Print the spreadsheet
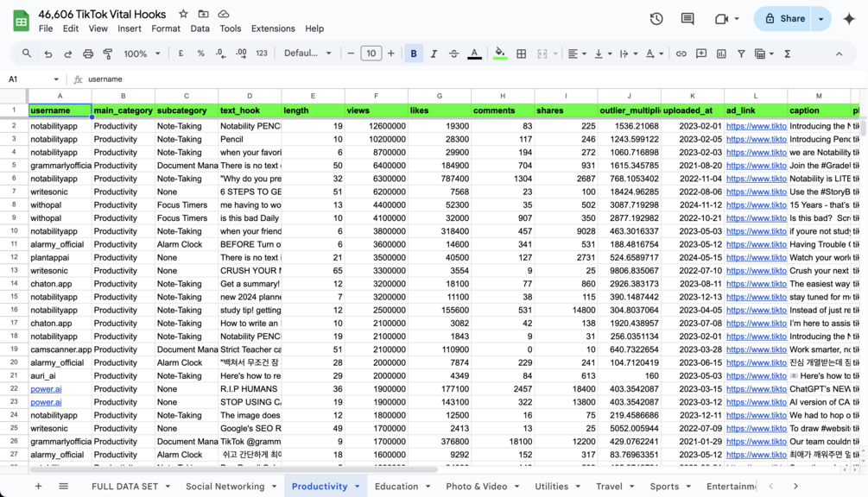This screenshot has height=497, width=868. click(x=88, y=53)
